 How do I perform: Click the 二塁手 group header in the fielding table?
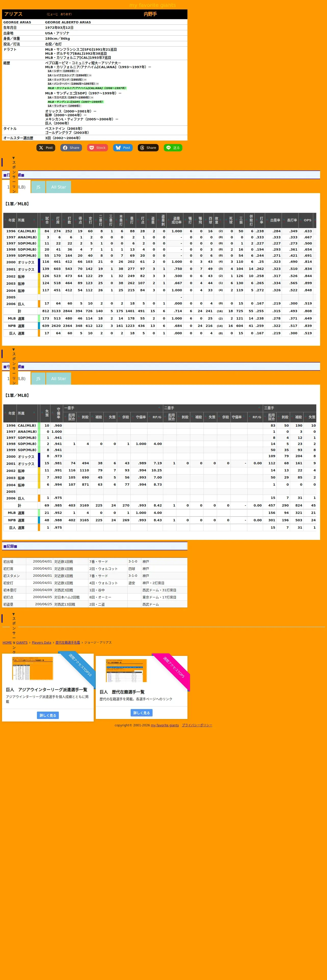click(213, 408)
